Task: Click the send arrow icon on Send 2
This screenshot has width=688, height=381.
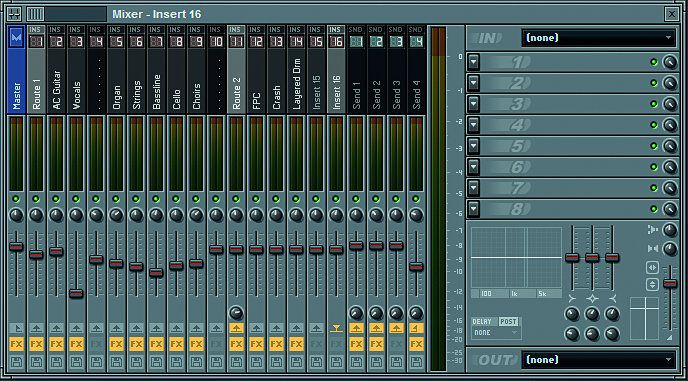Action: coord(376,328)
